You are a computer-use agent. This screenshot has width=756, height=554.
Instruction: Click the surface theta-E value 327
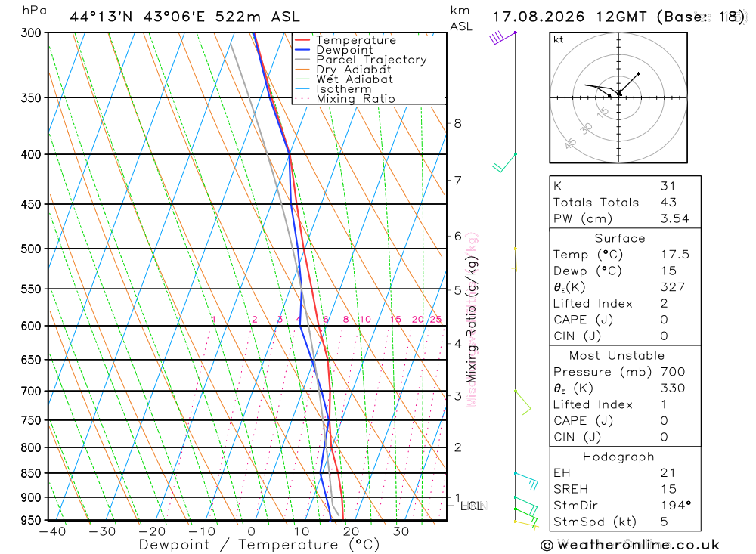[673, 287]
